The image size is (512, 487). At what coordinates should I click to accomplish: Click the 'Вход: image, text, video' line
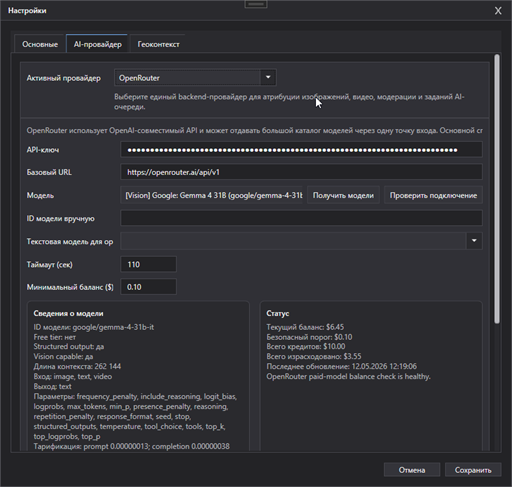(73, 376)
